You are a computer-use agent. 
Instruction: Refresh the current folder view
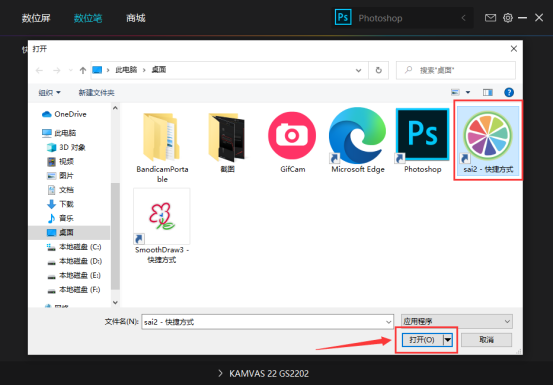[x=378, y=70]
